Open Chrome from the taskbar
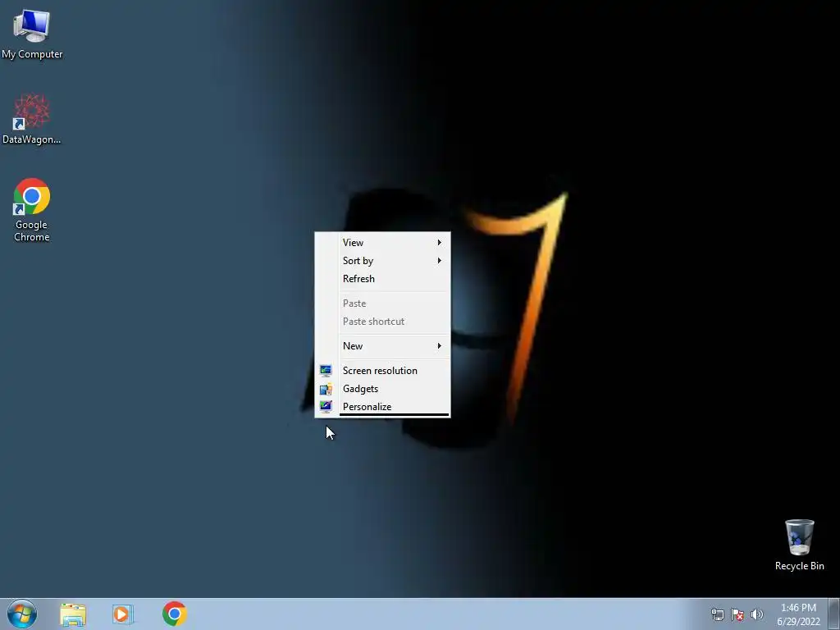840x630 pixels. (x=175, y=614)
